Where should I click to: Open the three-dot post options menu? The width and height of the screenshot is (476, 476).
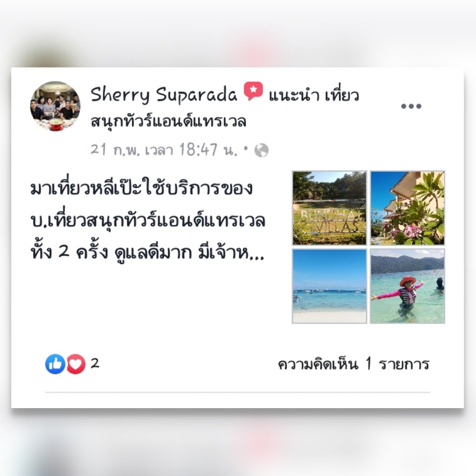coord(411,106)
